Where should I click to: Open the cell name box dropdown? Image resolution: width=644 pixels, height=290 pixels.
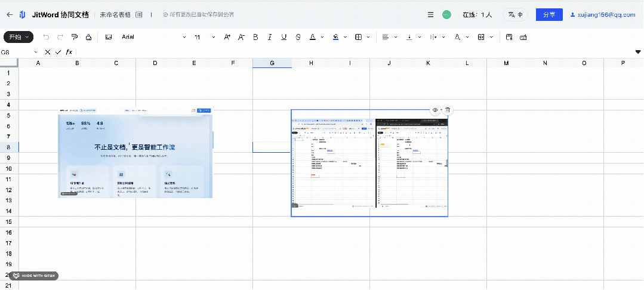(x=36, y=52)
